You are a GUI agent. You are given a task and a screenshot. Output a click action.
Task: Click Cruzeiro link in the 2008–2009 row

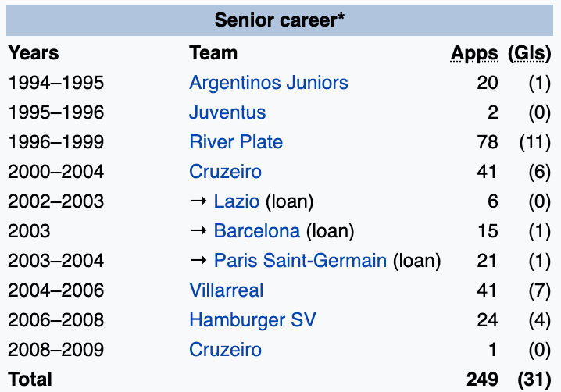(225, 350)
